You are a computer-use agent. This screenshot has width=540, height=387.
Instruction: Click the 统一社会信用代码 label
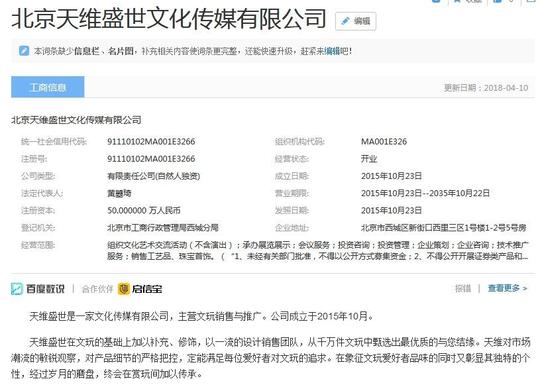click(54, 142)
